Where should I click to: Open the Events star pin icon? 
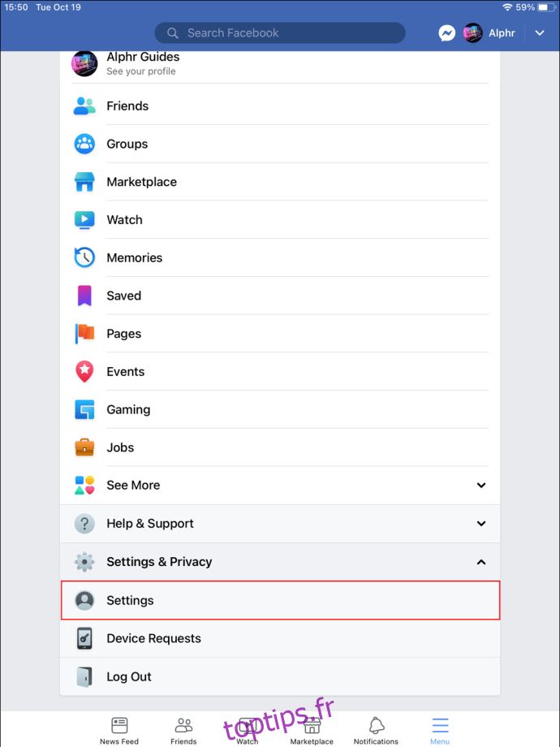(x=84, y=372)
